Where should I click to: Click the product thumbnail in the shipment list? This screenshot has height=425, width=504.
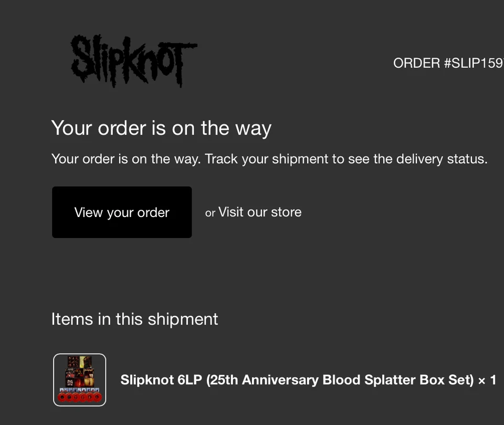coord(79,379)
